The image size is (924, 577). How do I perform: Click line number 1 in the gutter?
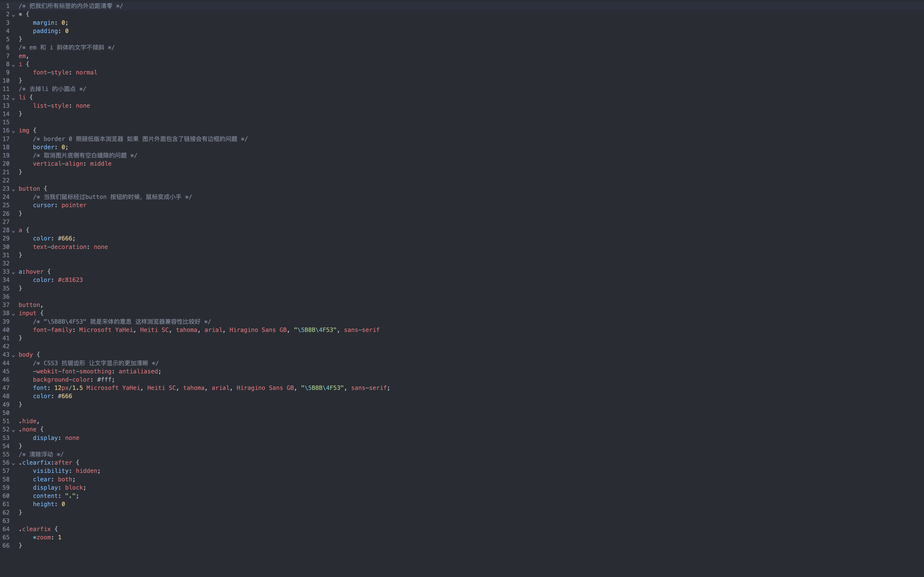[x=8, y=6]
